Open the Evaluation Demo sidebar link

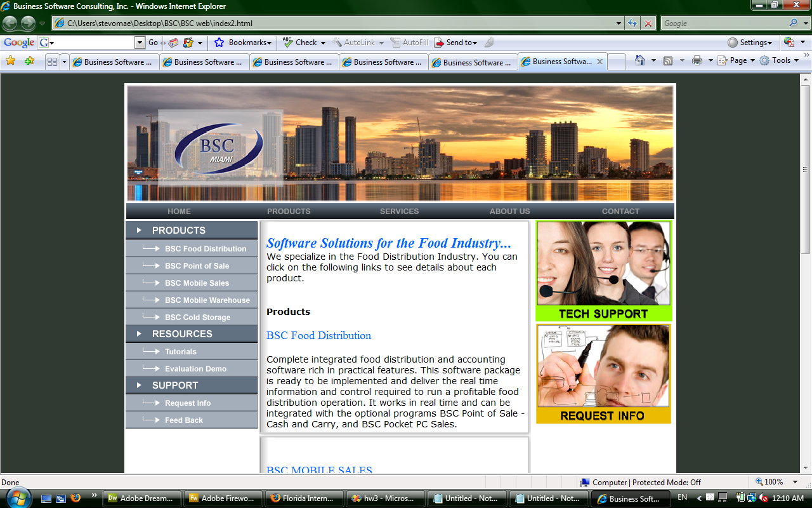pyautogui.click(x=192, y=368)
